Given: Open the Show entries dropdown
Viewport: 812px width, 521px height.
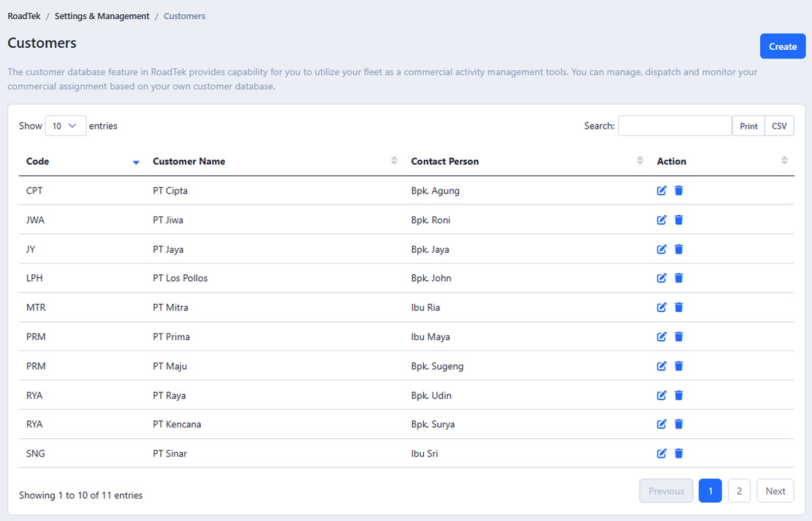Looking at the screenshot, I should click(65, 125).
